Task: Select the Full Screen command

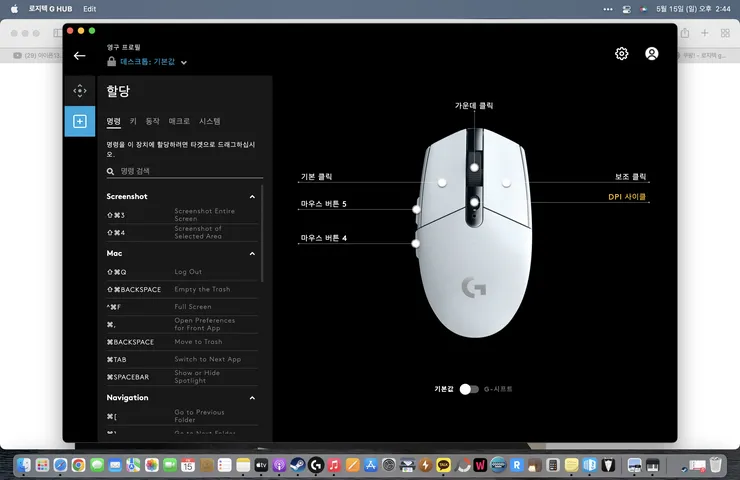Action: (182, 307)
